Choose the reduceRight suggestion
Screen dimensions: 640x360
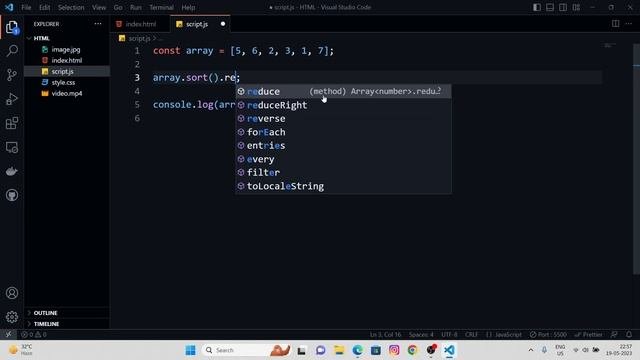343,105
